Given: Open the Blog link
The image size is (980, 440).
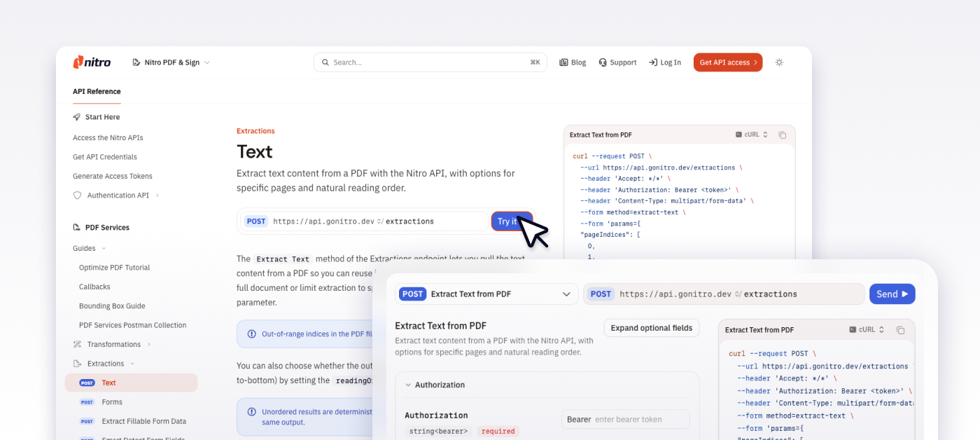Looking at the screenshot, I should tap(573, 62).
